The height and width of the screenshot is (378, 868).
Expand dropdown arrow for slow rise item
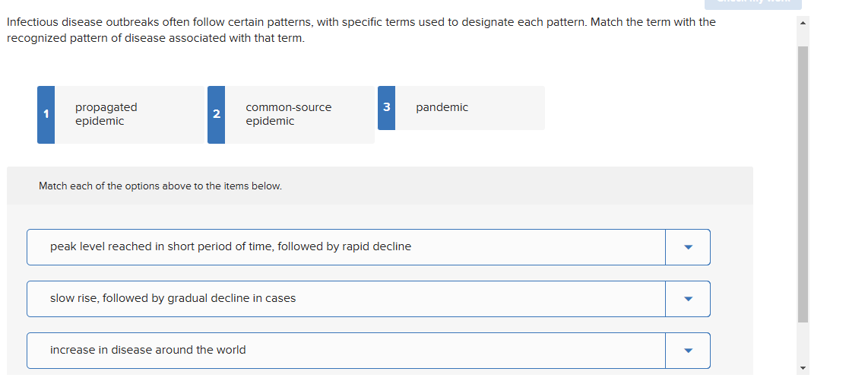[688, 299]
